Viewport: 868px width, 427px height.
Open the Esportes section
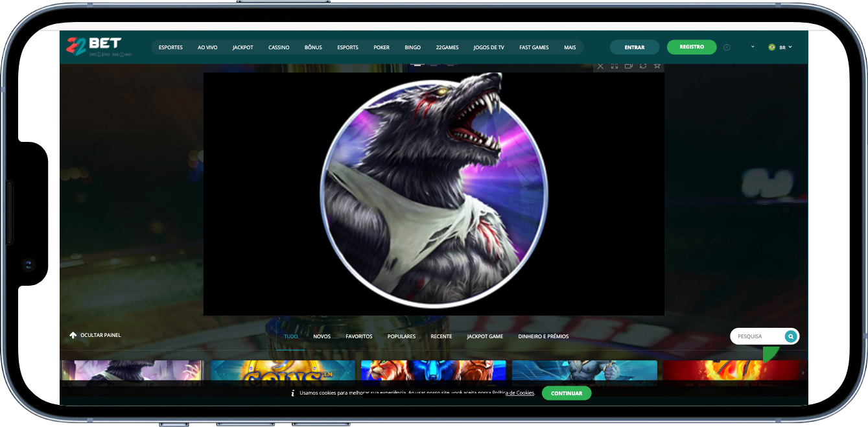(x=170, y=47)
